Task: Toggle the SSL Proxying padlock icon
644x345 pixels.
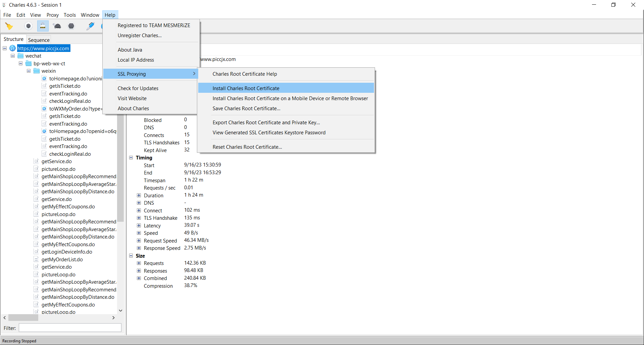Action: pyautogui.click(x=43, y=26)
